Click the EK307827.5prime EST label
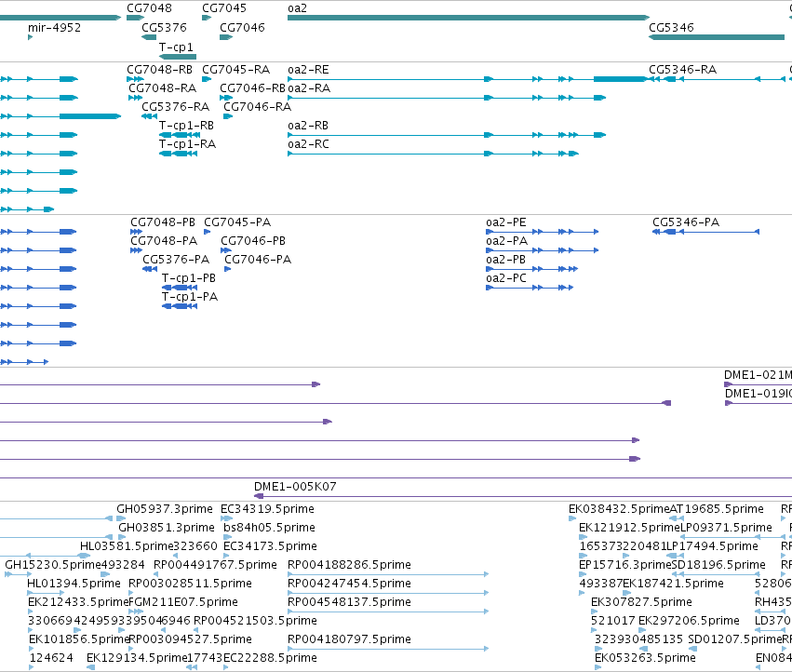The width and height of the screenshot is (792, 672). [x=641, y=602]
